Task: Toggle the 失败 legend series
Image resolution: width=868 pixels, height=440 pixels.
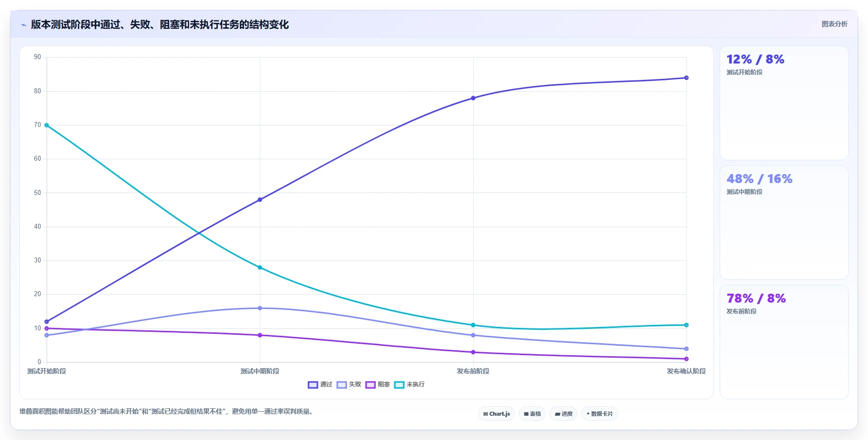Action: click(349, 384)
